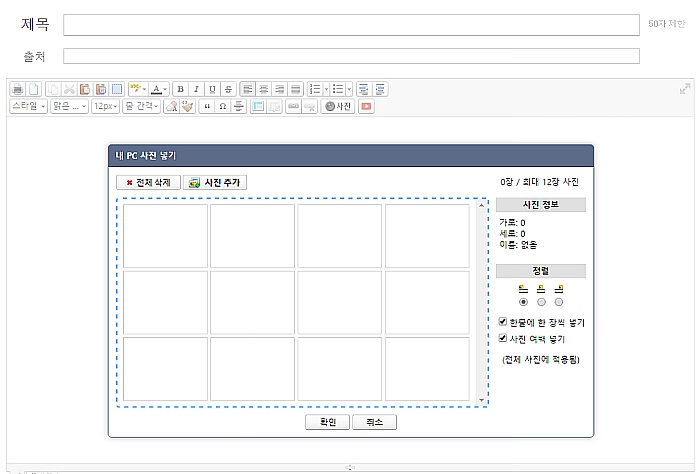Click the paste clipboard icon
700x474 pixels.
[x=85, y=89]
